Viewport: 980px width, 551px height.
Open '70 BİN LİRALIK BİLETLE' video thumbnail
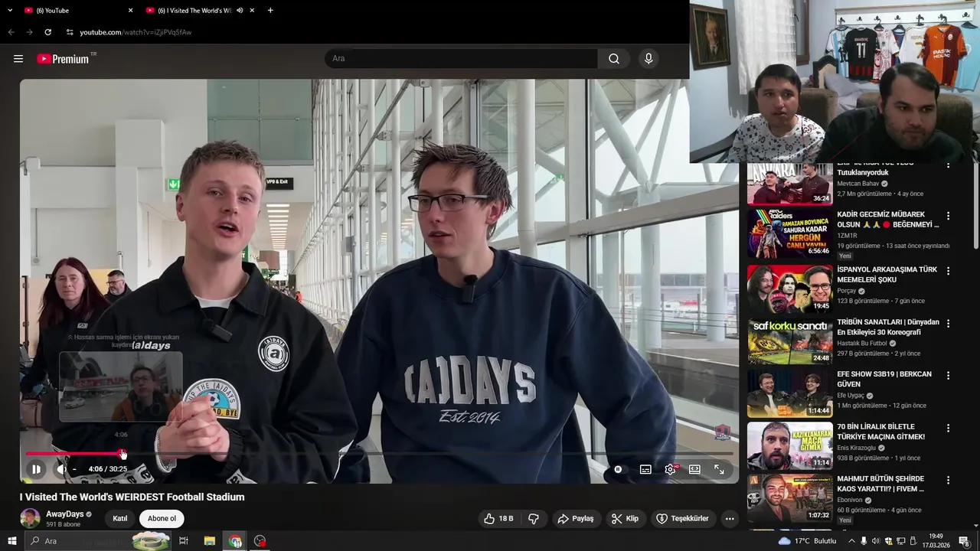789,445
